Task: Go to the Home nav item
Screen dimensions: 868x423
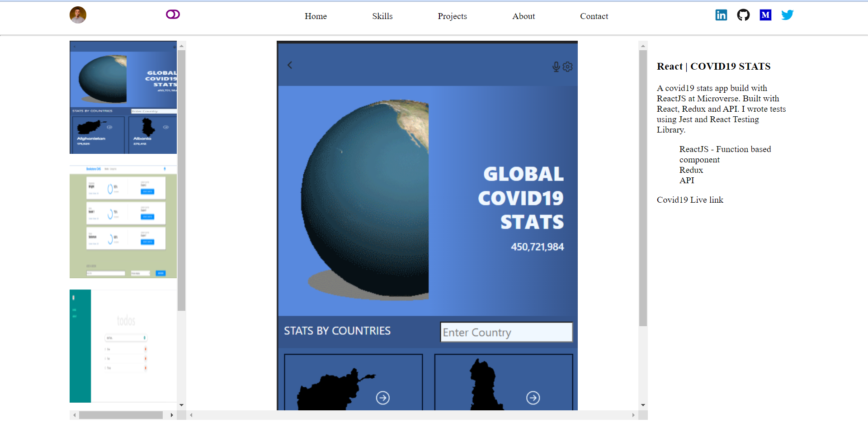Action: (x=316, y=16)
